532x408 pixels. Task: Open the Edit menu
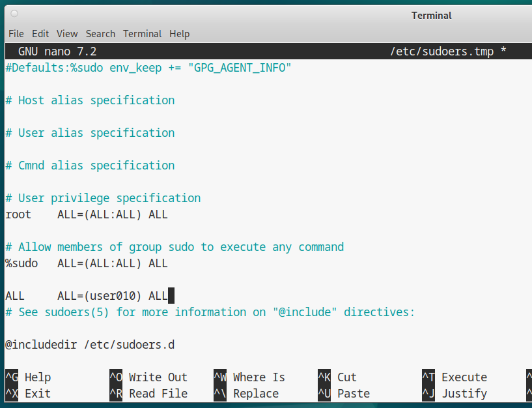(x=40, y=34)
